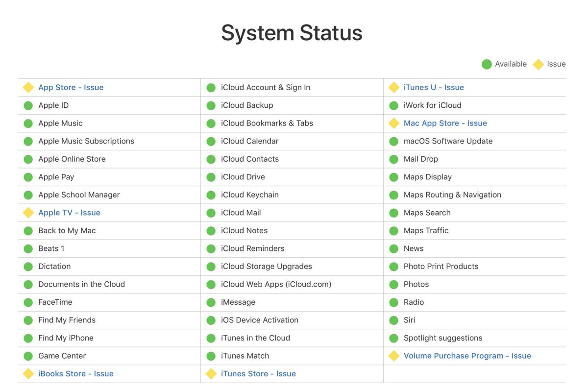Click the green status dot beside iCloud Mail
This screenshot has height=392, width=588.
click(x=211, y=213)
